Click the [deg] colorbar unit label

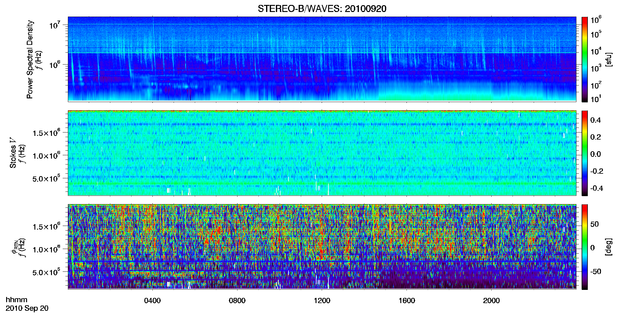[x=609, y=247]
